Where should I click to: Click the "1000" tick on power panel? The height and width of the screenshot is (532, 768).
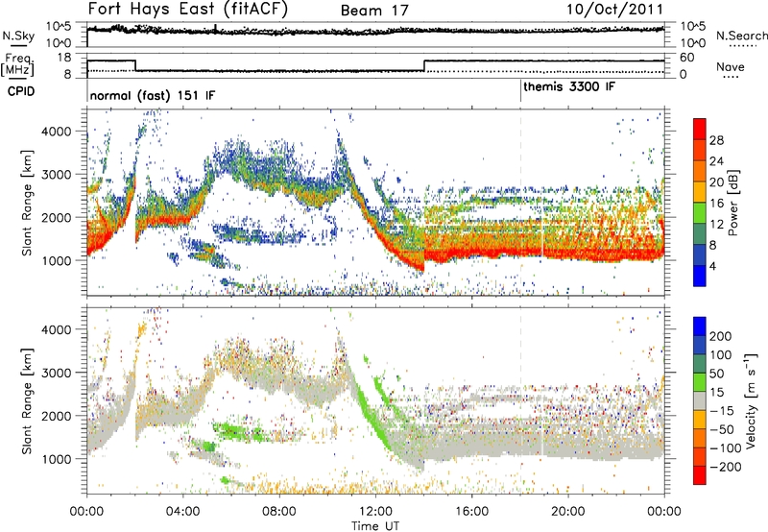tap(56, 260)
